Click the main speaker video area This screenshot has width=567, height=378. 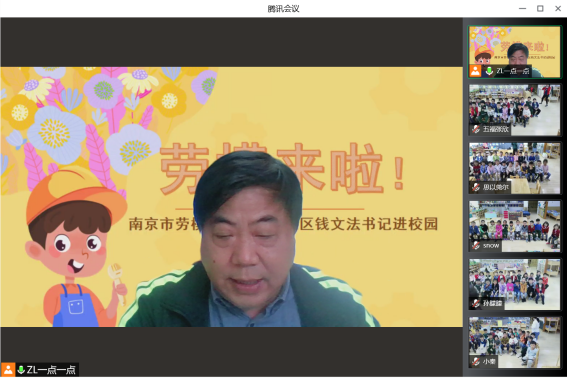coord(231,197)
